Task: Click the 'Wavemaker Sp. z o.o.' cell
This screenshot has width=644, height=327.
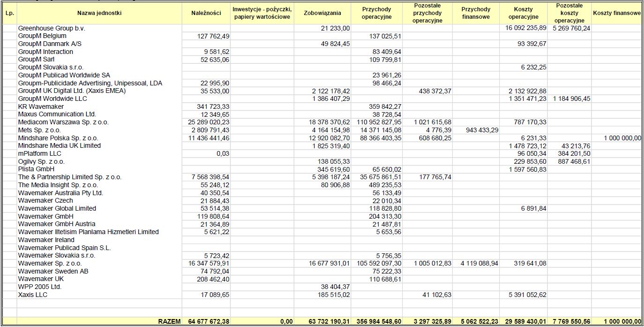Action: tap(50, 263)
